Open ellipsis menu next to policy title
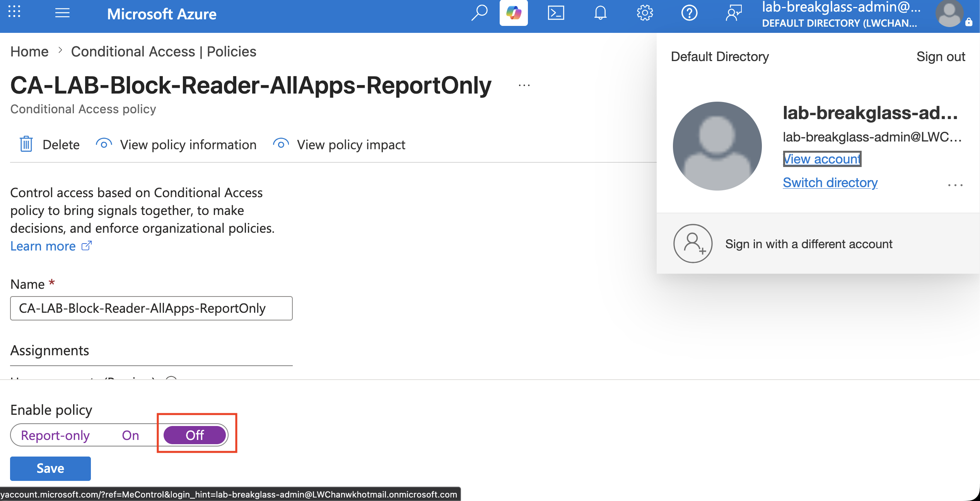Viewport: 980px width, 501px height. 524,85
